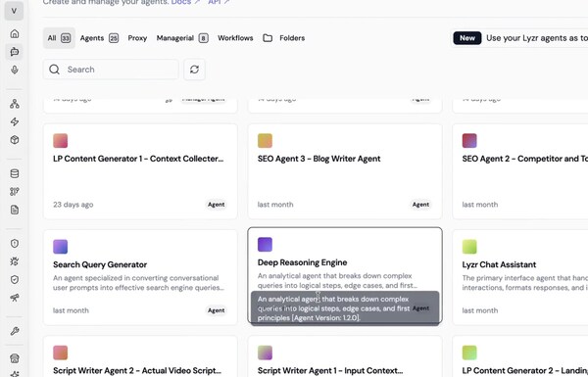Click the V workspace avatar
The image size is (588, 377).
14,11
